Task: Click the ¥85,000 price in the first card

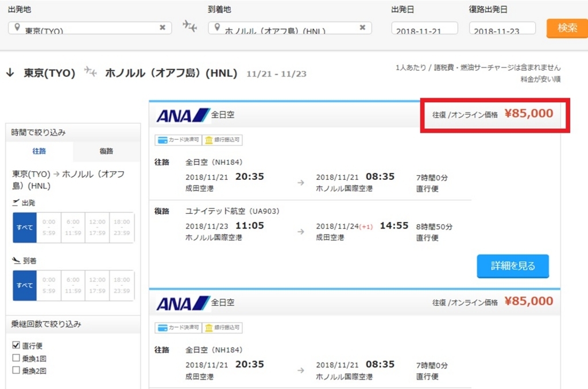Action: (529, 113)
